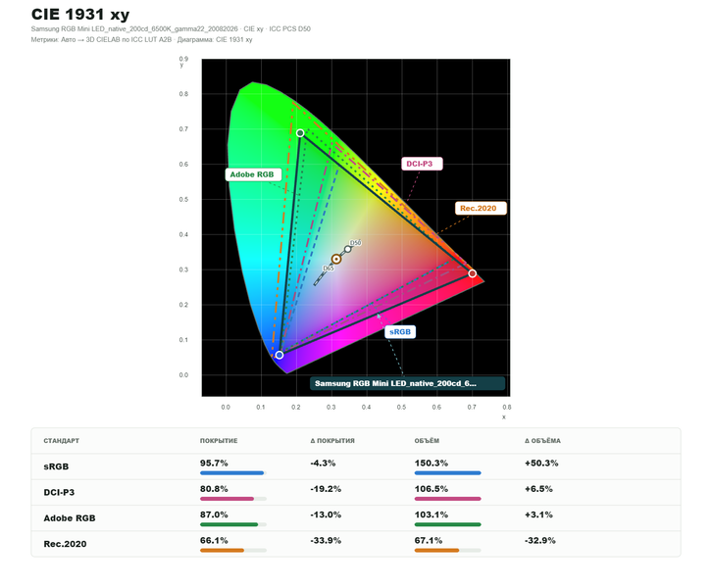Click the CIE 1931 xy heading
The height and width of the screenshot is (588, 712).
80,14
